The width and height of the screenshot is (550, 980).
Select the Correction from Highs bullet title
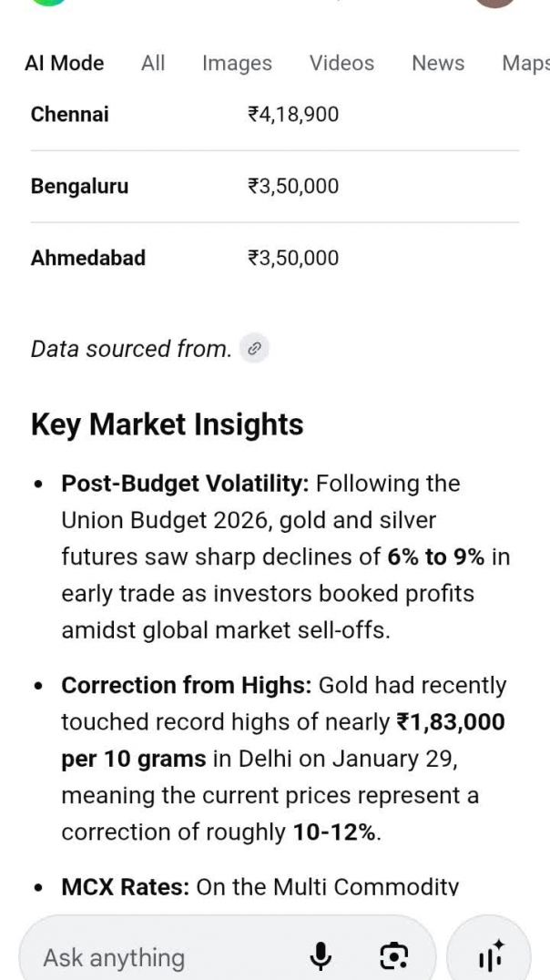(187, 685)
